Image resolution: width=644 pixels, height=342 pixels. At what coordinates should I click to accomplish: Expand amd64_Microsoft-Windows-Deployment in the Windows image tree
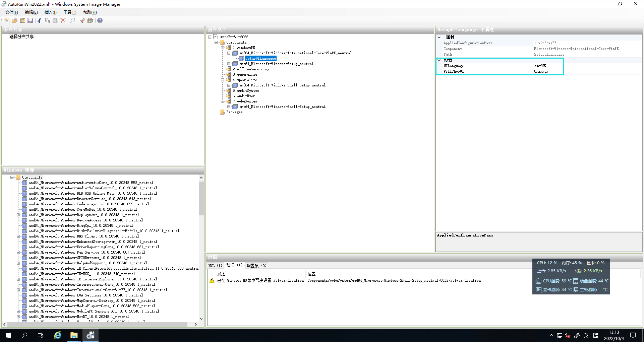pyautogui.click(x=18, y=215)
